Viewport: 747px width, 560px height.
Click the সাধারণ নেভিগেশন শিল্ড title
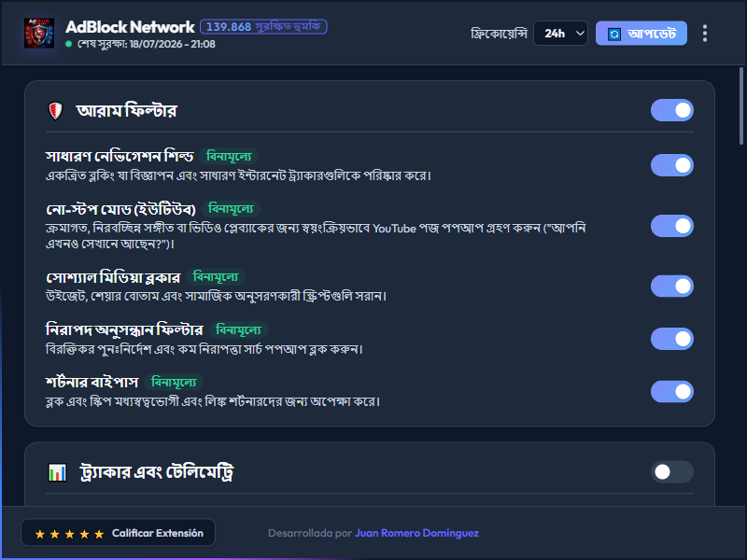coord(120,156)
